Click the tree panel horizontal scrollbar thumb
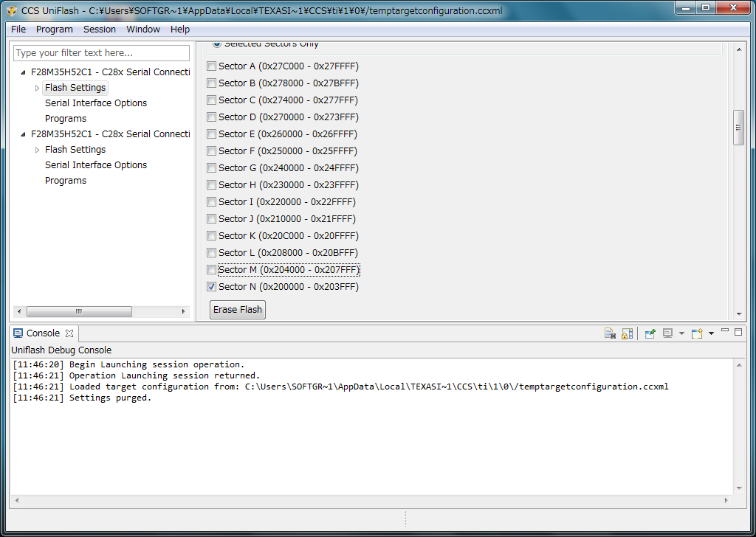The image size is (756, 537). [x=79, y=311]
